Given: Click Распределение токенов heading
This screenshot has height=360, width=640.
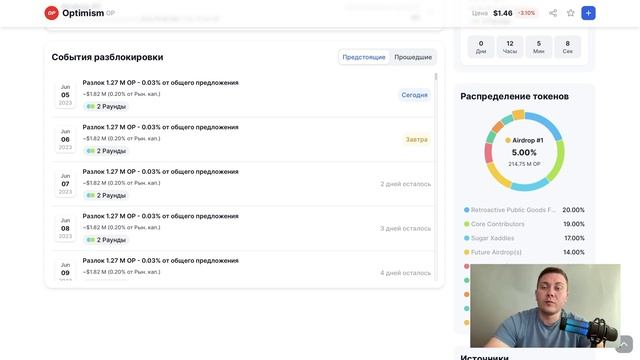Looking at the screenshot, I should 514,96.
